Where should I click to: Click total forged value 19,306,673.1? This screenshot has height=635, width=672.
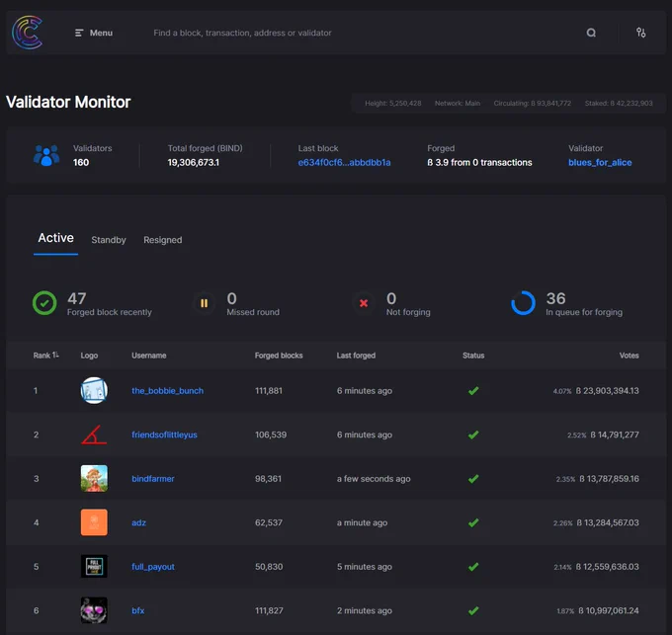click(194, 163)
